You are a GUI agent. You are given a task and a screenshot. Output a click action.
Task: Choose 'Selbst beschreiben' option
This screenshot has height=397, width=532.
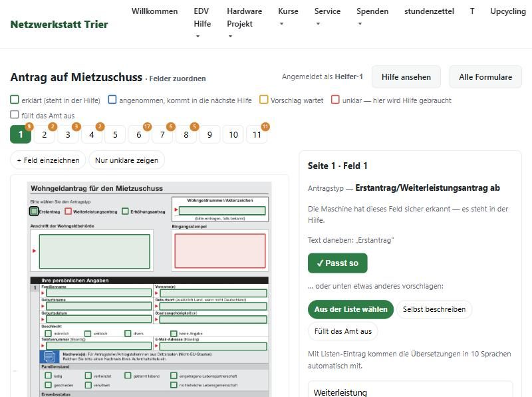(434, 309)
